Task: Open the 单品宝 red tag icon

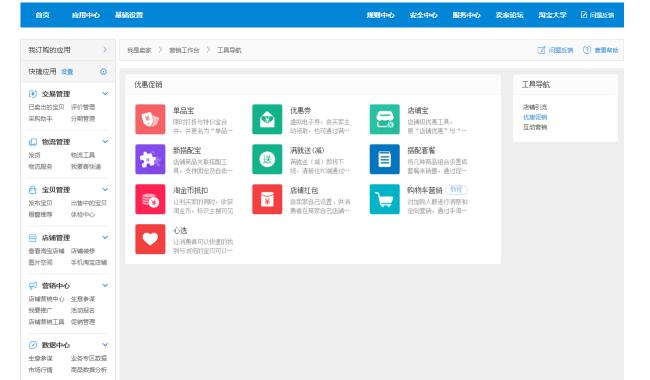Action: (x=150, y=119)
